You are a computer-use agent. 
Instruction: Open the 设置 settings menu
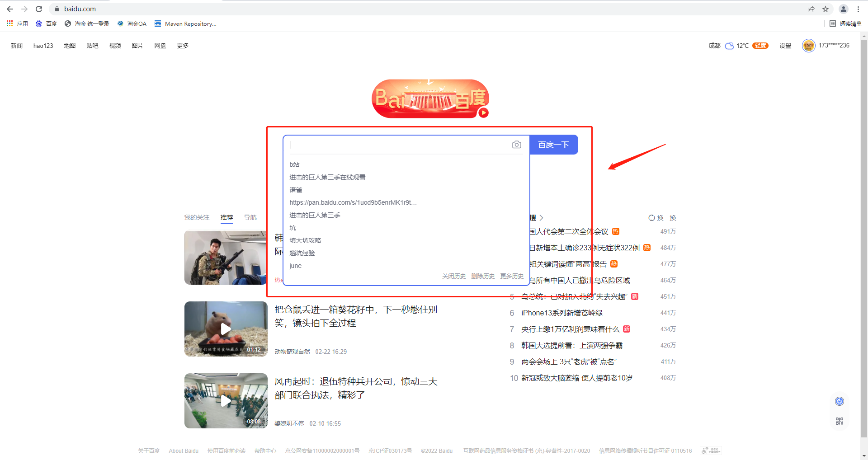click(x=785, y=46)
